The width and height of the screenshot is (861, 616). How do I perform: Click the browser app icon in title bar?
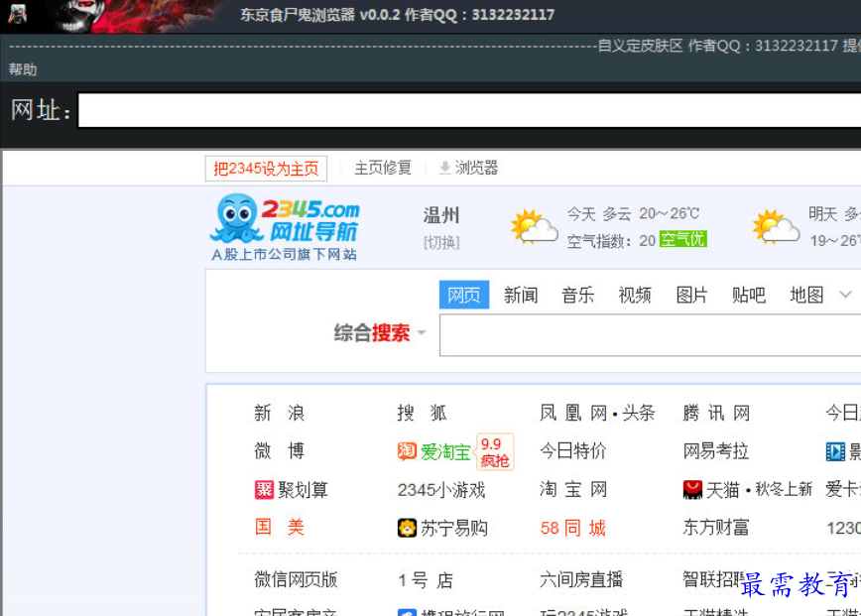17,13
